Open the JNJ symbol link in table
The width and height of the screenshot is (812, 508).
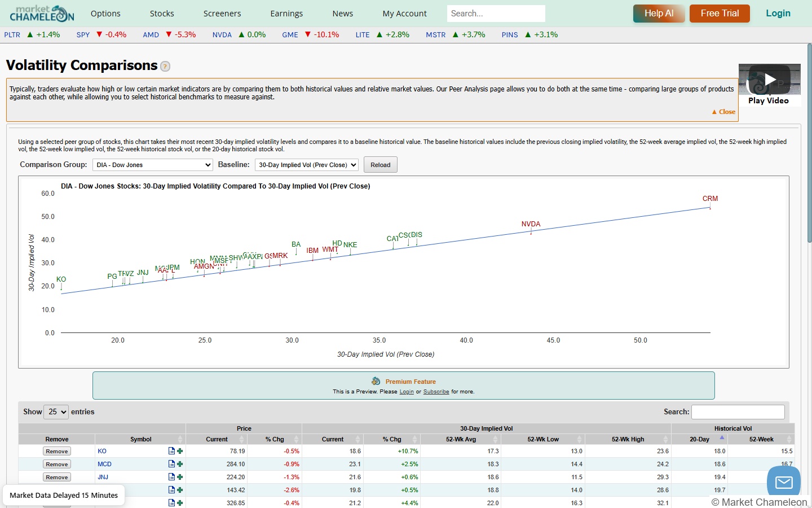(x=103, y=477)
